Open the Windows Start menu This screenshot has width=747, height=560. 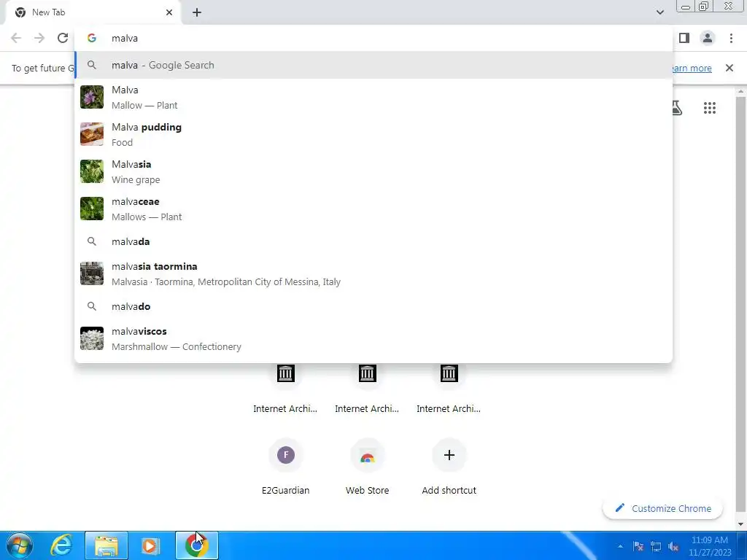pyautogui.click(x=19, y=545)
